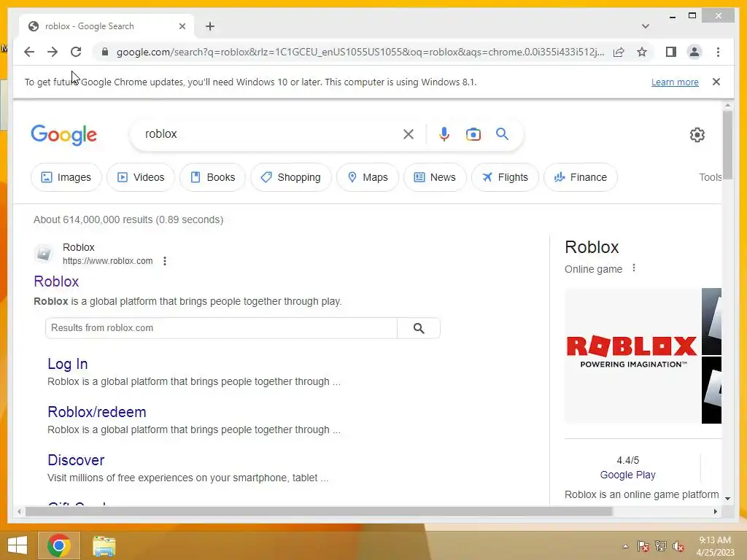Search within roblox.com using the magnifier
Viewport: 747px width, 560px height.
pos(419,328)
